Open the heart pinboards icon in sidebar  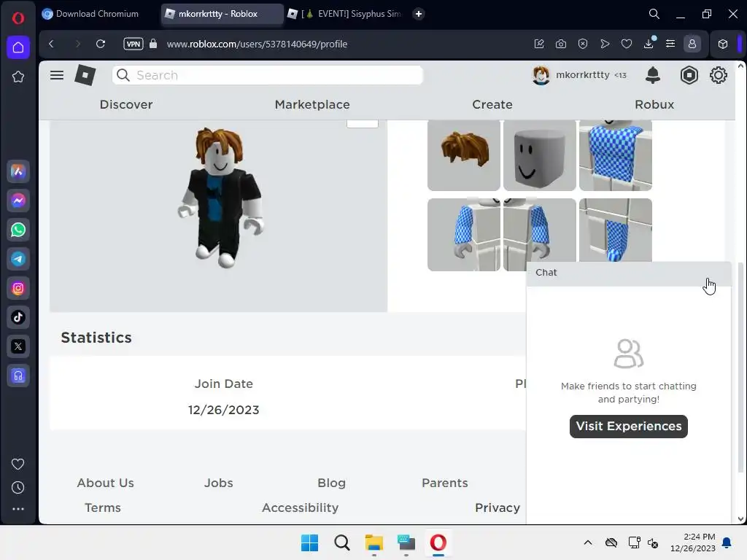click(18, 464)
